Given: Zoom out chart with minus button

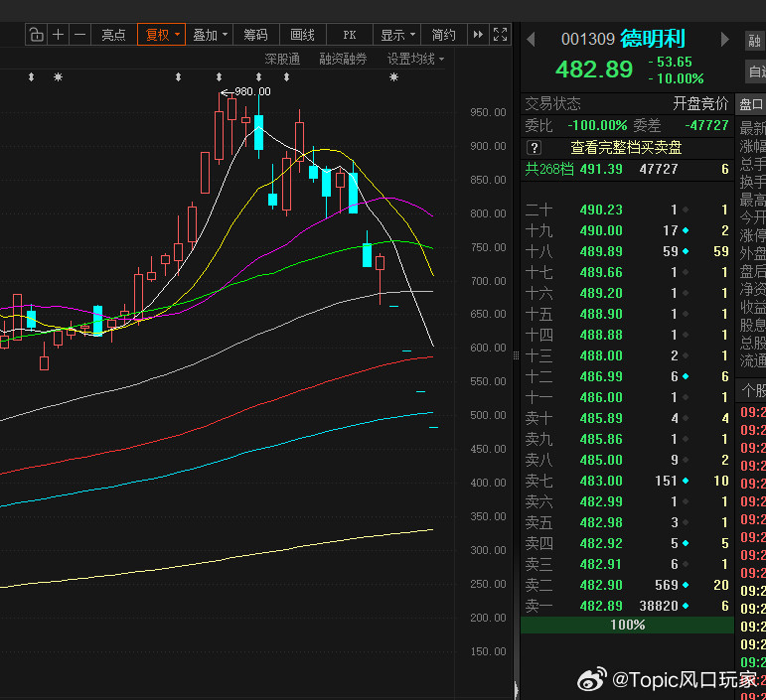Looking at the screenshot, I should [x=80, y=35].
